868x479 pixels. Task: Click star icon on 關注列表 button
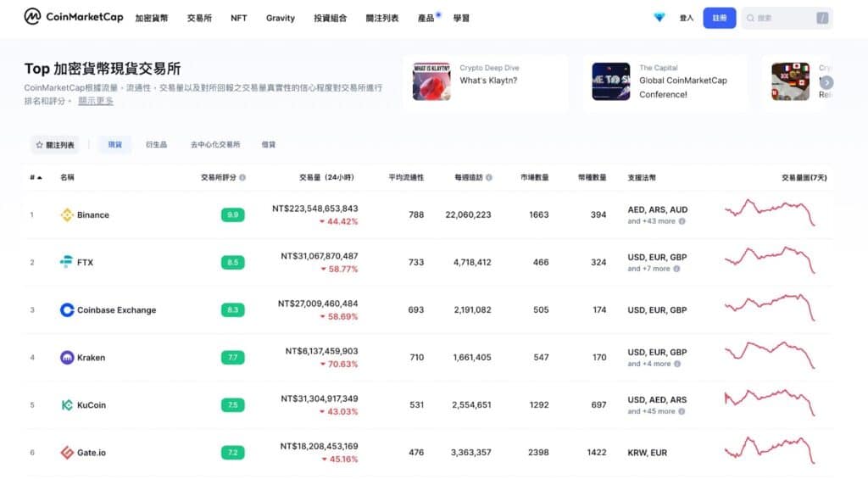click(39, 145)
